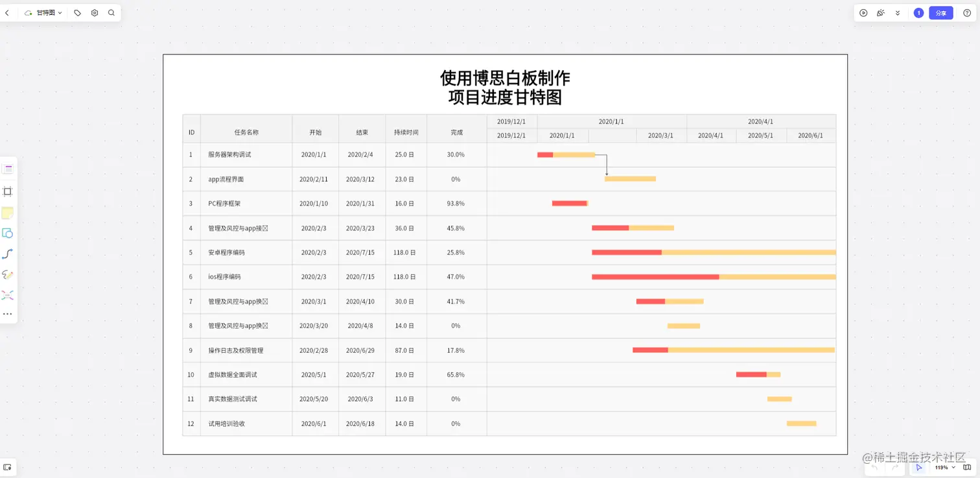This screenshot has width=980, height=478.
Task: Select the pointer cursor mode icon
Action: [x=918, y=467]
